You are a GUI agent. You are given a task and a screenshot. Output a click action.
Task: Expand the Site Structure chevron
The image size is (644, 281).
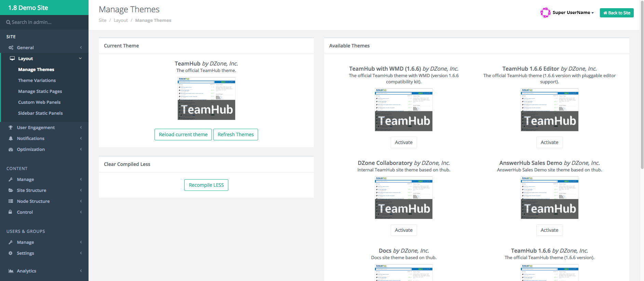tap(81, 190)
